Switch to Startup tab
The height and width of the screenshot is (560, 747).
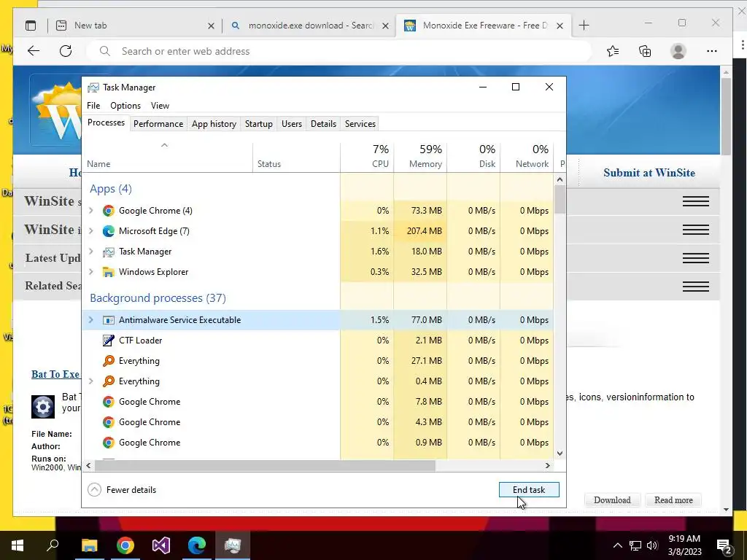coord(259,124)
